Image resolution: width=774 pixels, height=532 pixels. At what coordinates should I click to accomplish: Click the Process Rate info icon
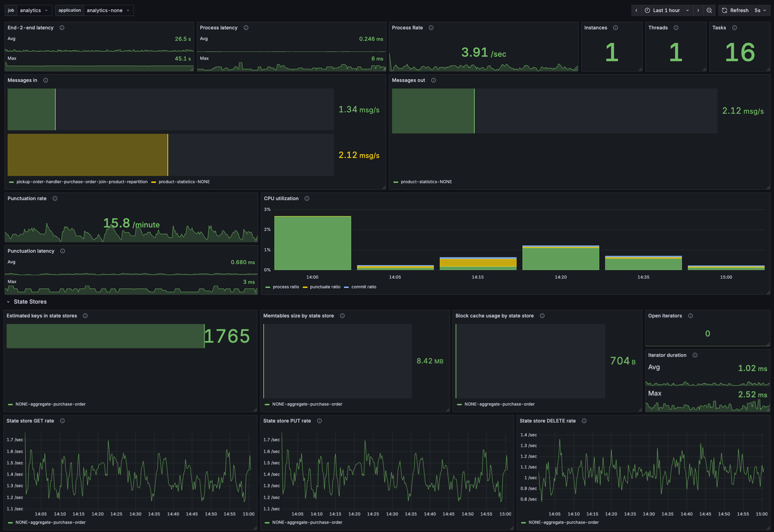click(431, 28)
